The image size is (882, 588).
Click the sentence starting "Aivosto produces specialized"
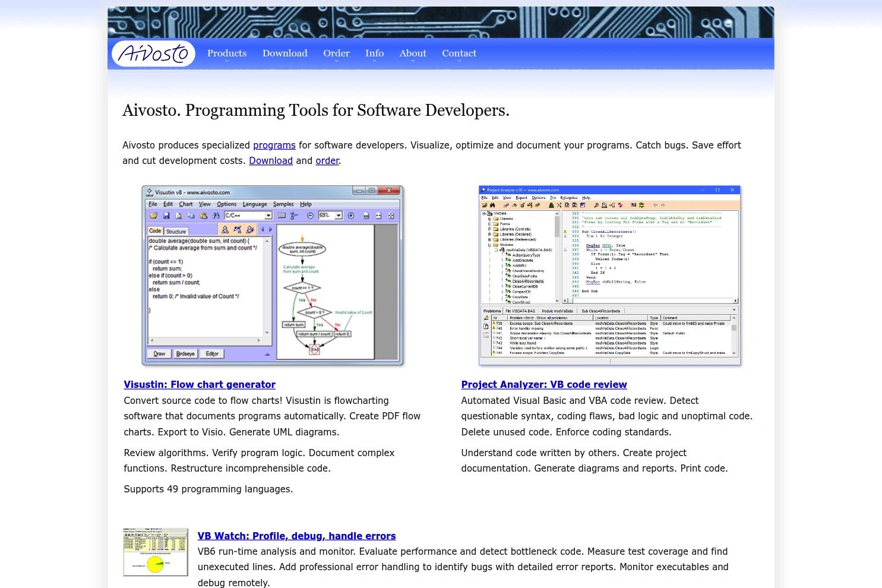point(432,153)
